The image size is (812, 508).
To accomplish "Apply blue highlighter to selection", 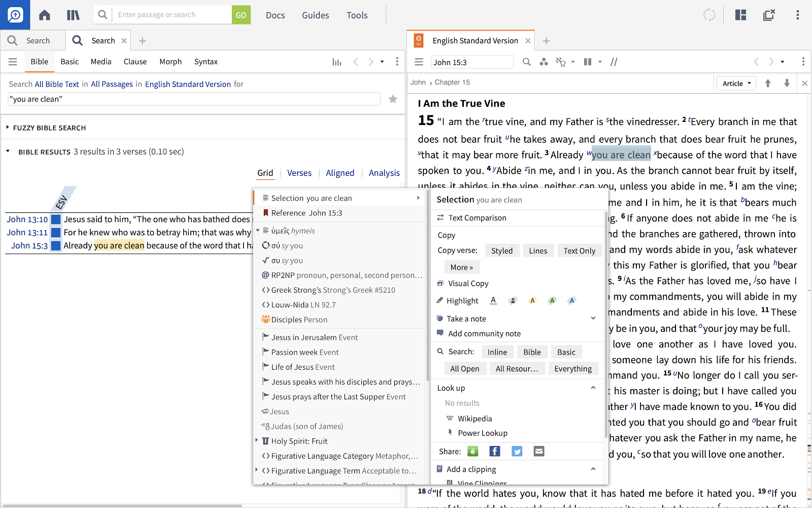I will pos(572,300).
